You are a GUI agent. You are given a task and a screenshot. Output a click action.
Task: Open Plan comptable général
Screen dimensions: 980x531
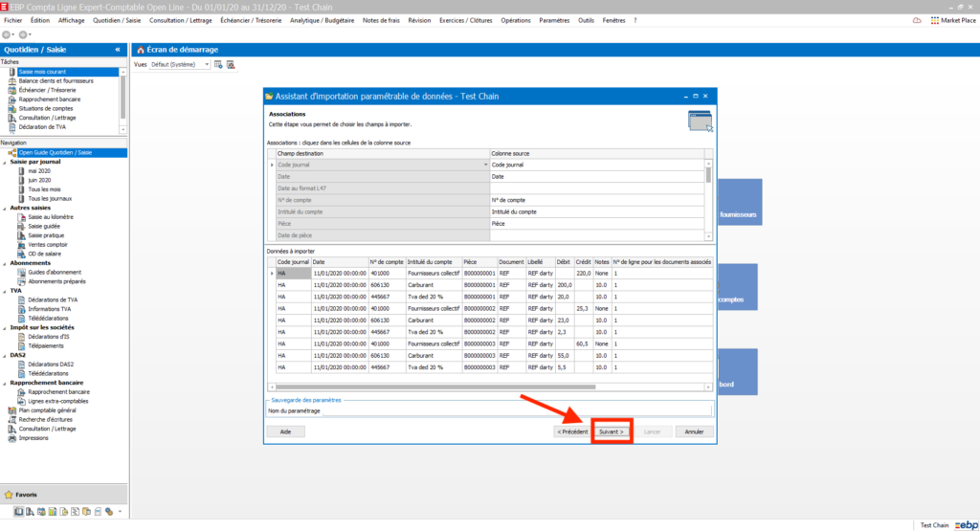click(47, 410)
